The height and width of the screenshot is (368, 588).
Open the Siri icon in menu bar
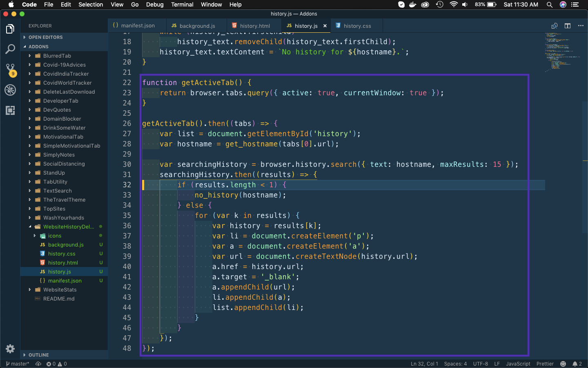click(563, 4)
